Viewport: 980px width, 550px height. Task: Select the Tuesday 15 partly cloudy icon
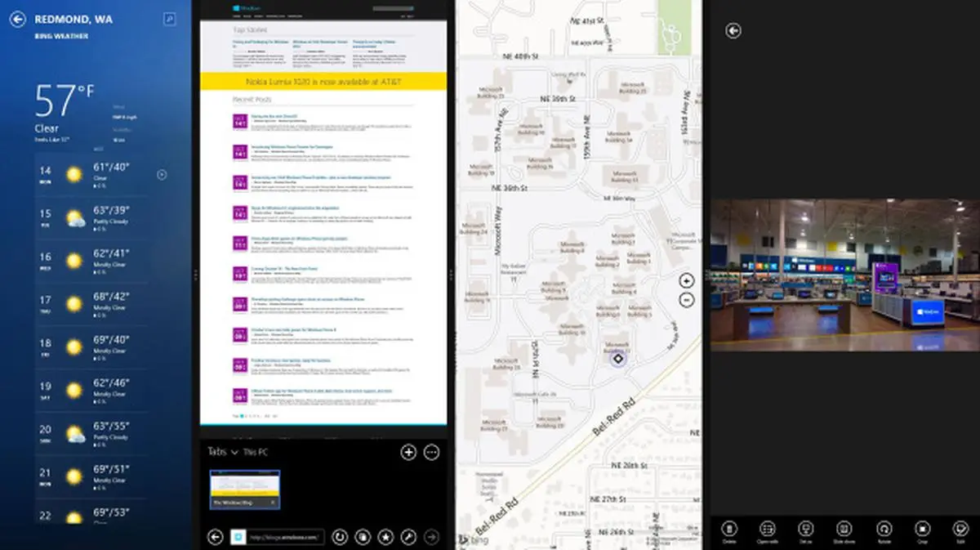tap(74, 218)
